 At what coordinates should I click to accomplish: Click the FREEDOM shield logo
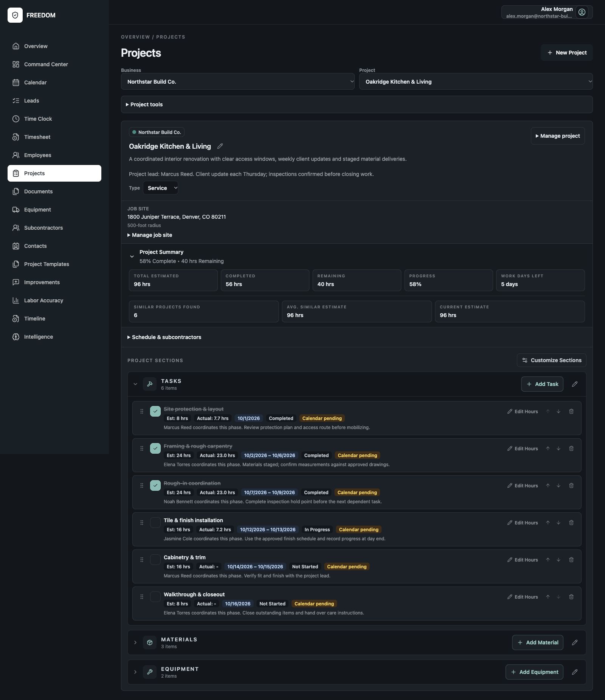tap(15, 15)
